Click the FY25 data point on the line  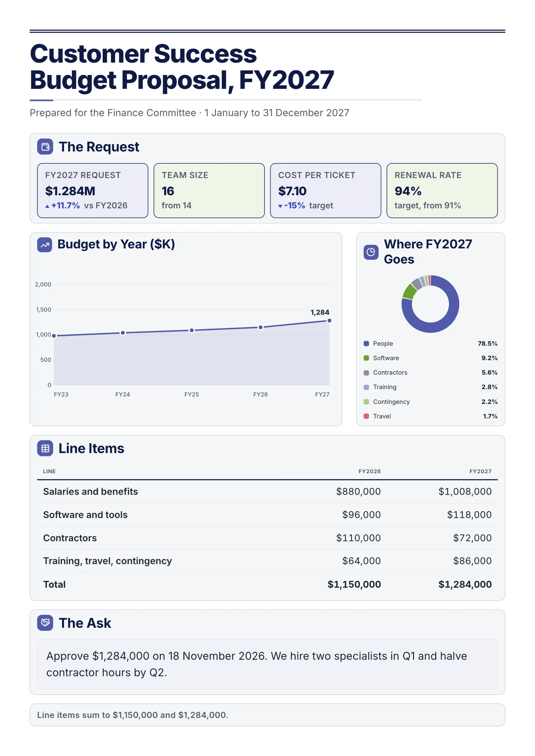click(192, 331)
